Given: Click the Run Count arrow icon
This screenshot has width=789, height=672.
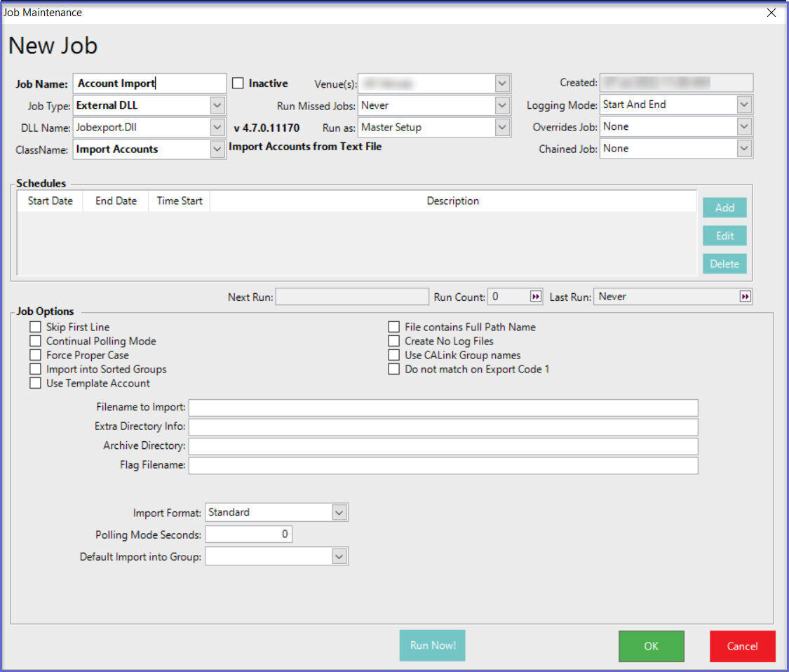Looking at the screenshot, I should click(536, 297).
